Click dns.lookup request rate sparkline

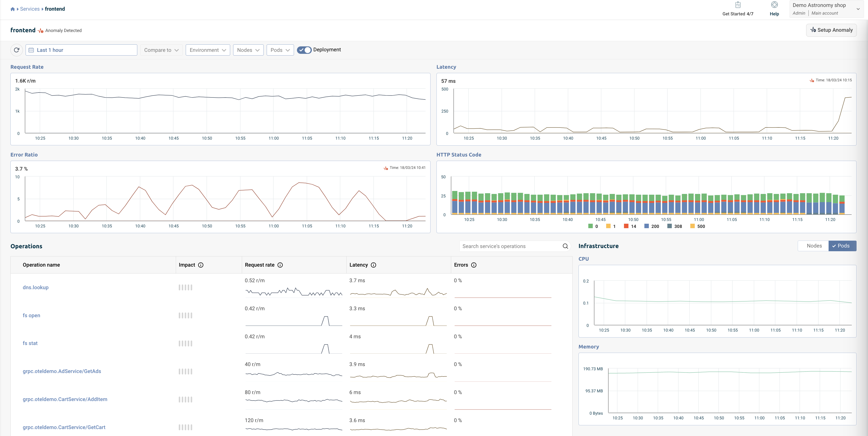294,292
